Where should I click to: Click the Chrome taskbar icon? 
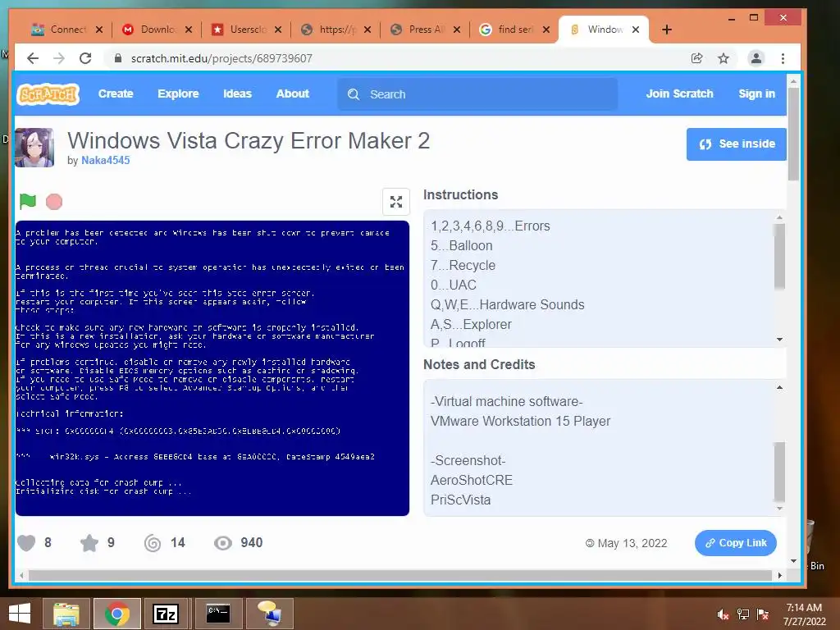tap(117, 614)
